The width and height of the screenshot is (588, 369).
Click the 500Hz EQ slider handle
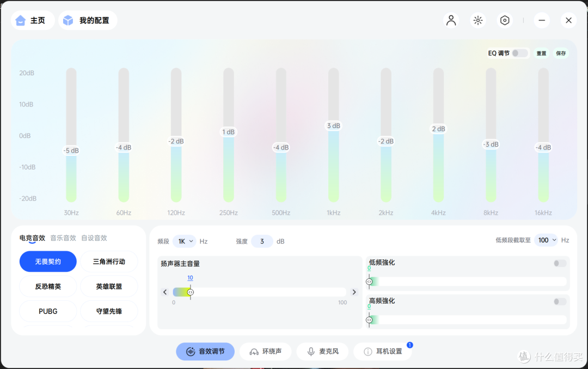point(281,148)
